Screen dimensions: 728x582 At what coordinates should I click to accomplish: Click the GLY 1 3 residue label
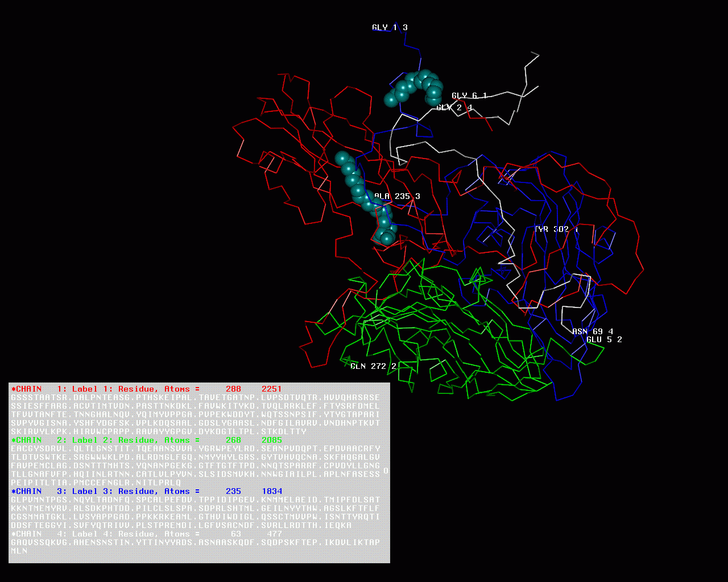(x=390, y=27)
